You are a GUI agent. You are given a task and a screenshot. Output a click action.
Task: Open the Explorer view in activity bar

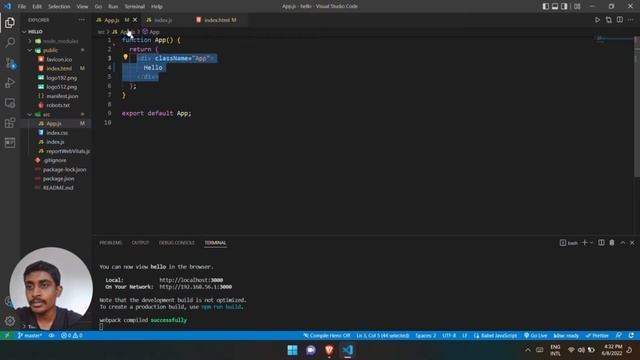pos(10,22)
